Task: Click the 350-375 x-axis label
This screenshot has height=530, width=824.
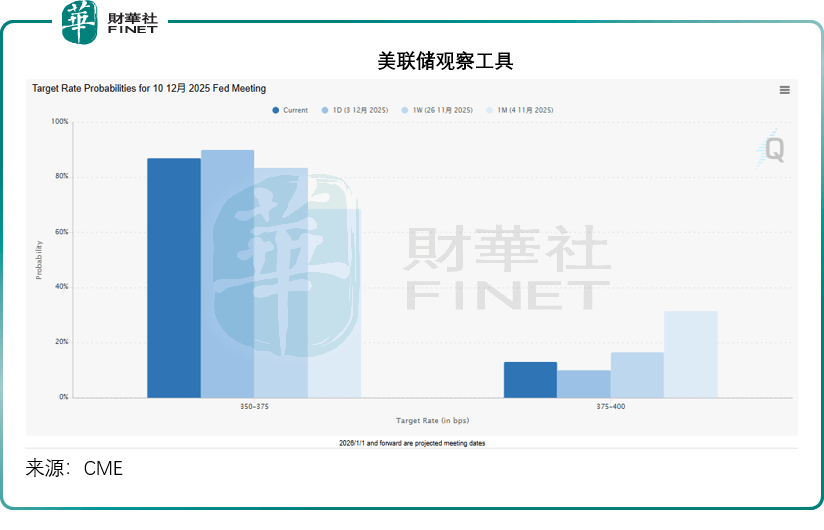Action: 254,407
